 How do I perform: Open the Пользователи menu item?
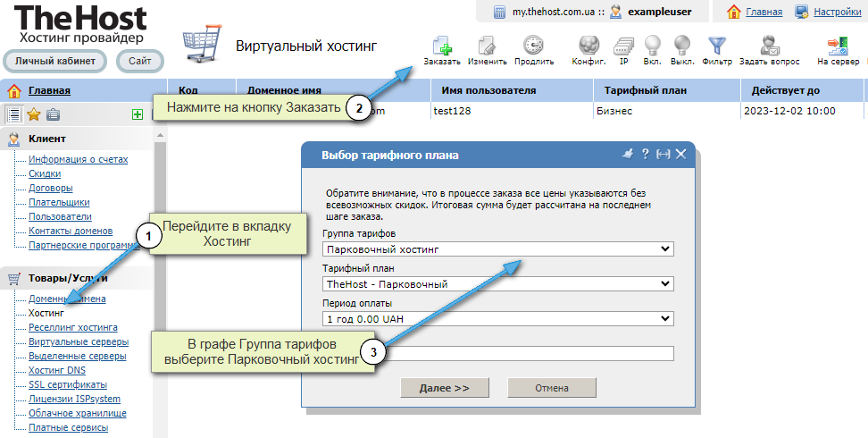coord(60,216)
